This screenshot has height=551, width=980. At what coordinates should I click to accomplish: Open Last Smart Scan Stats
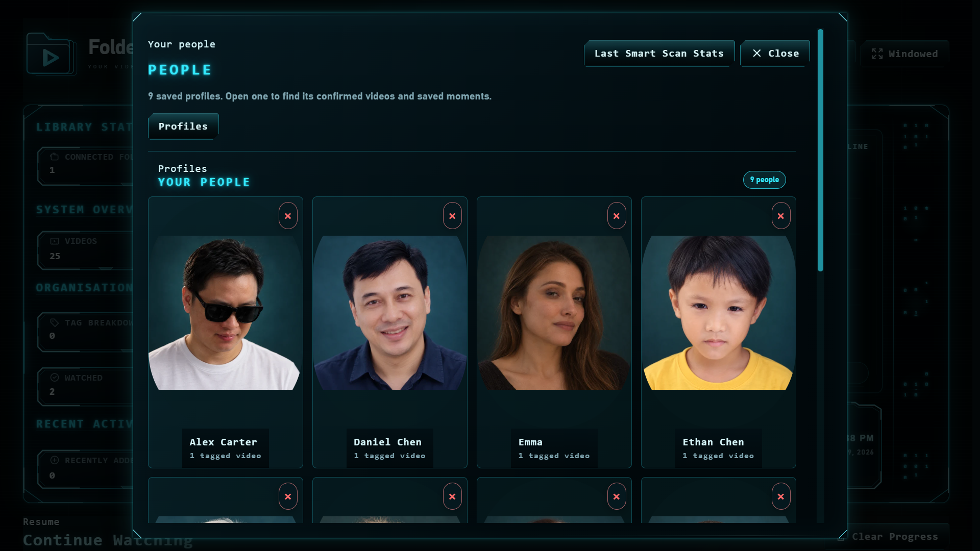point(659,53)
